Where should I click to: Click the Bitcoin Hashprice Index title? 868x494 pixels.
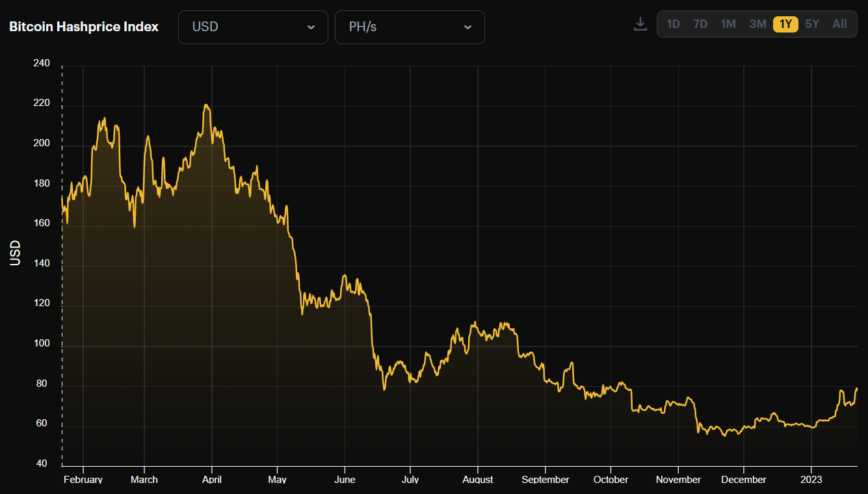[84, 27]
